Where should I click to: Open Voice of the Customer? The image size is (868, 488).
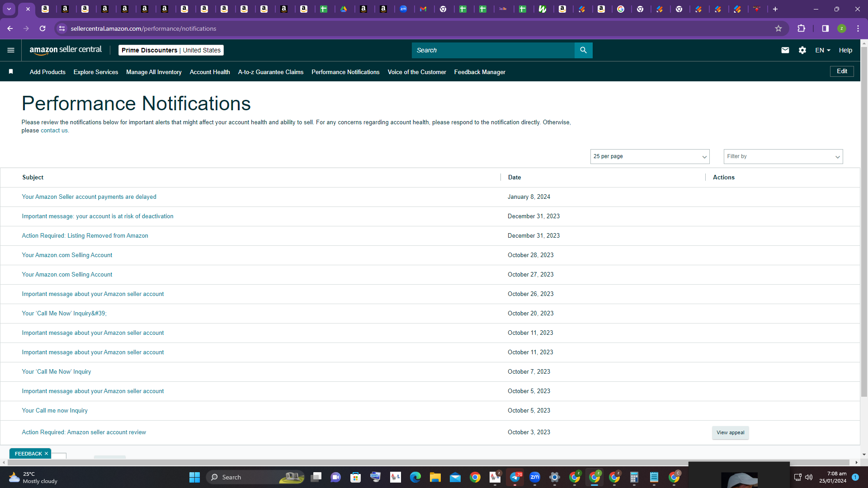pyautogui.click(x=417, y=72)
